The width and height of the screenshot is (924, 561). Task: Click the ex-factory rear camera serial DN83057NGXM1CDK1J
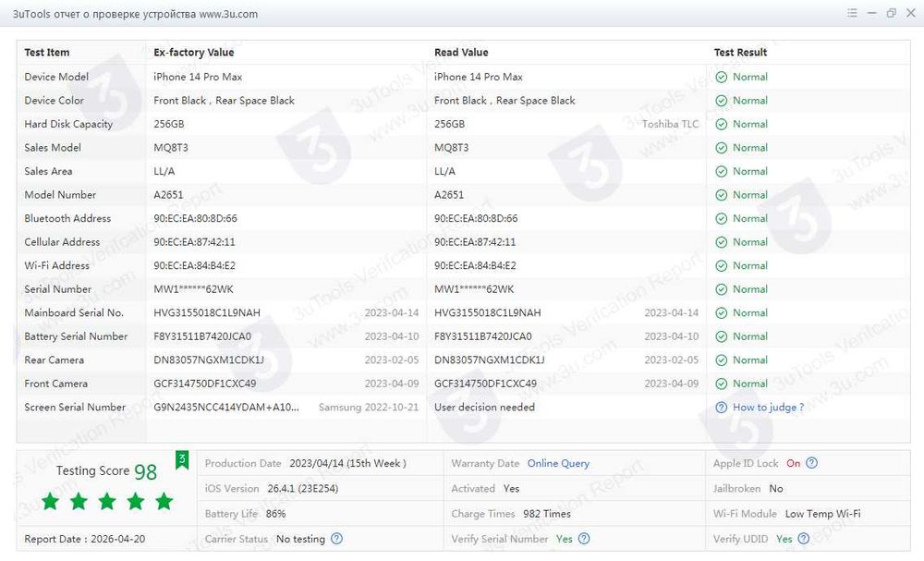coord(209,360)
